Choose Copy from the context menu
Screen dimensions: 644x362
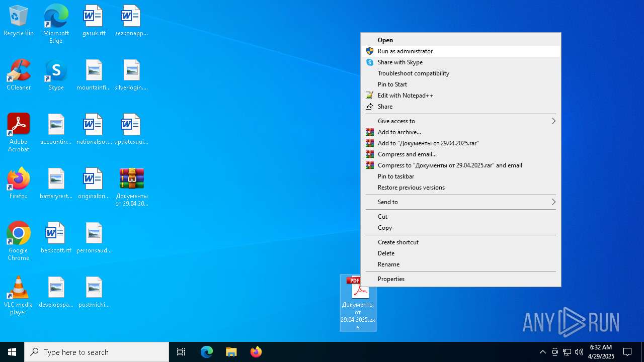point(460,228)
